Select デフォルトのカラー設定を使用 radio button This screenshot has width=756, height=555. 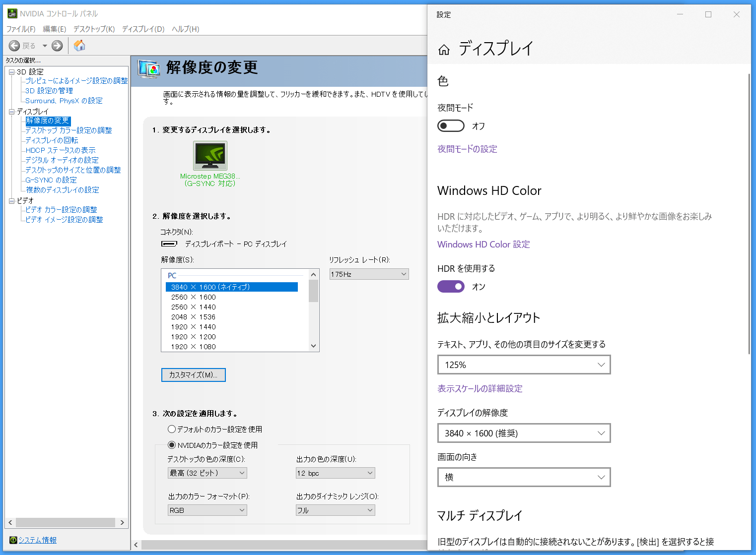coord(172,429)
